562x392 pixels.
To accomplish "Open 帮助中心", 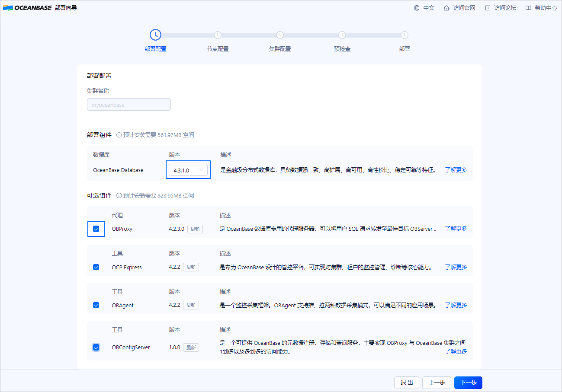I will coord(546,8).
